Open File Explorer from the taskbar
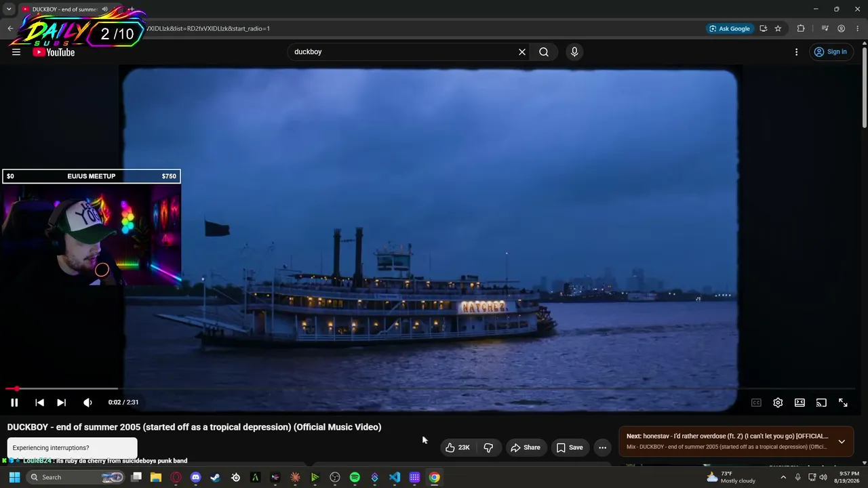The width and height of the screenshot is (868, 488). pos(155,477)
